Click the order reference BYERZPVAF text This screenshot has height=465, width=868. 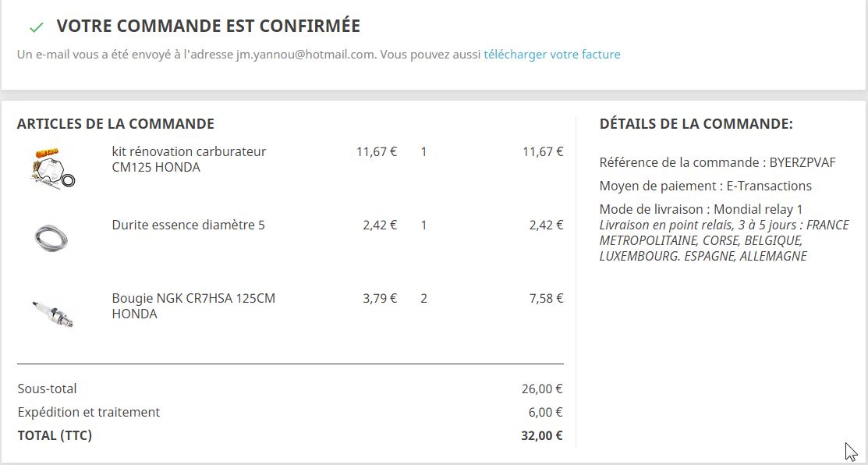(802, 163)
